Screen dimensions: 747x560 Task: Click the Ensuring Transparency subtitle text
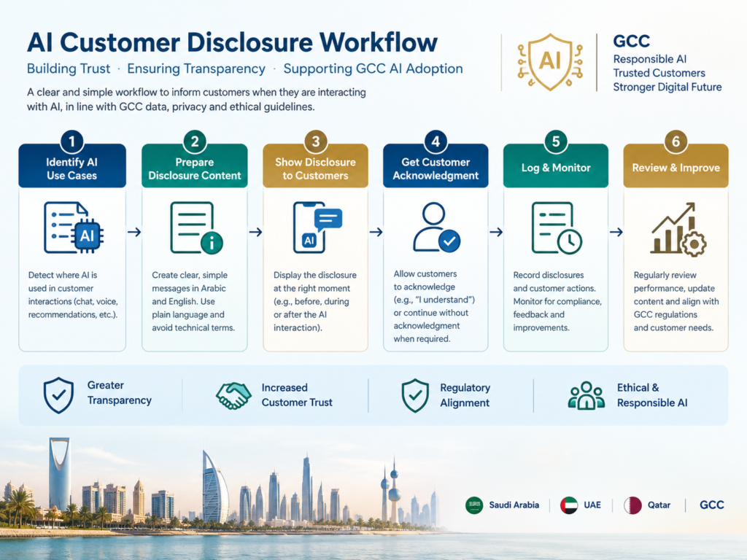pos(196,69)
